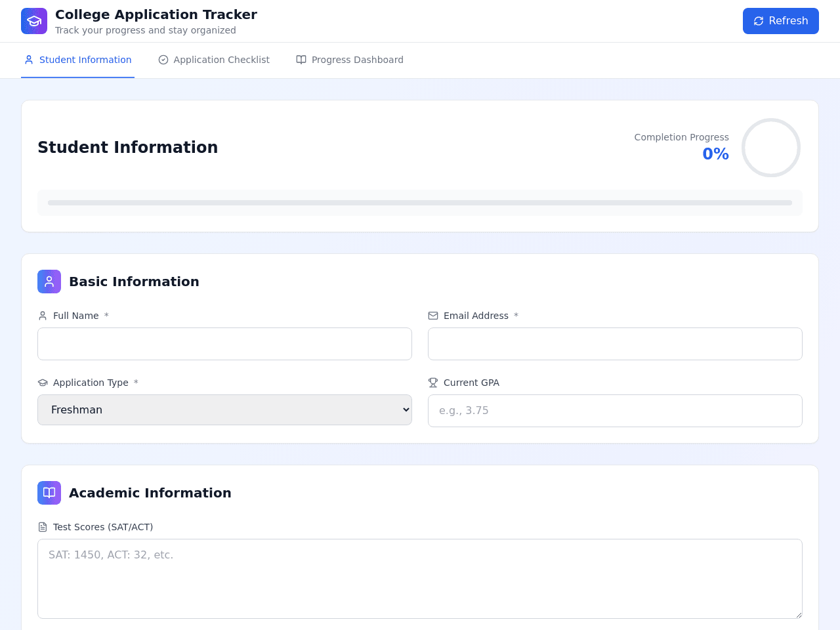Click the book icon beside Progress Dashboard
Image resolution: width=840 pixels, height=630 pixels.
[301, 60]
